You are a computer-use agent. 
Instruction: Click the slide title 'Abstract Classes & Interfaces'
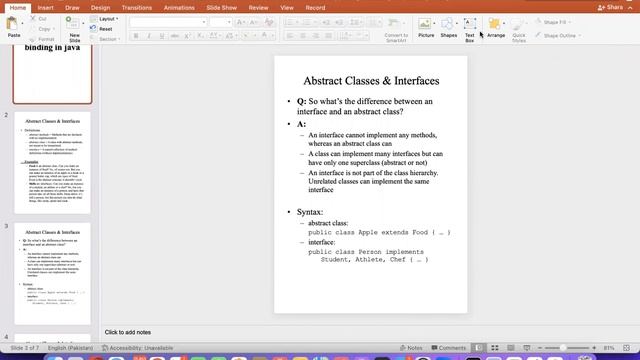click(x=371, y=81)
